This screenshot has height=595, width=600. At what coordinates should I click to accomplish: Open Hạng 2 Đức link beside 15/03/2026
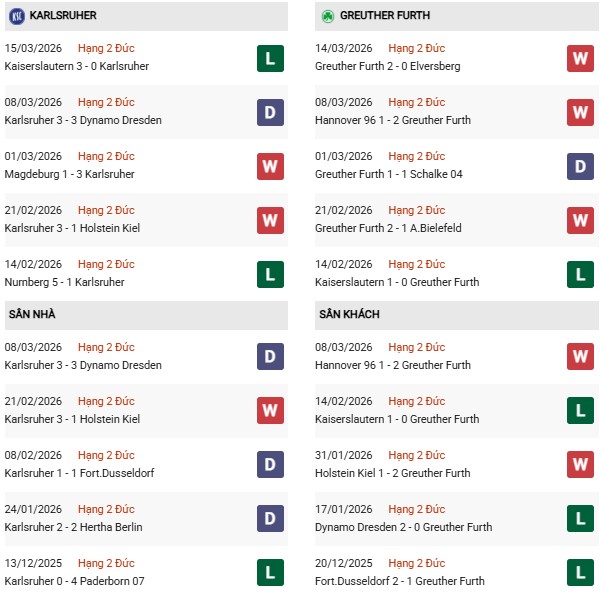106,48
